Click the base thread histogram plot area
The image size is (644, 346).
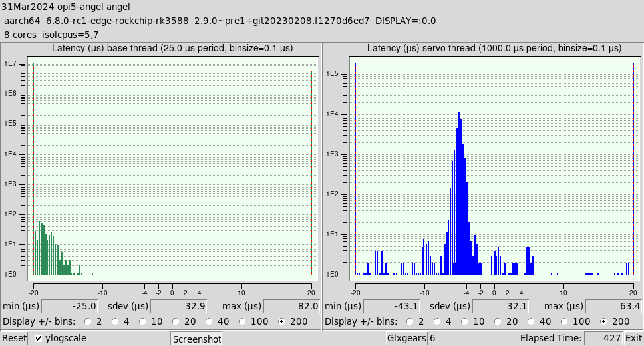pyautogui.click(x=172, y=168)
